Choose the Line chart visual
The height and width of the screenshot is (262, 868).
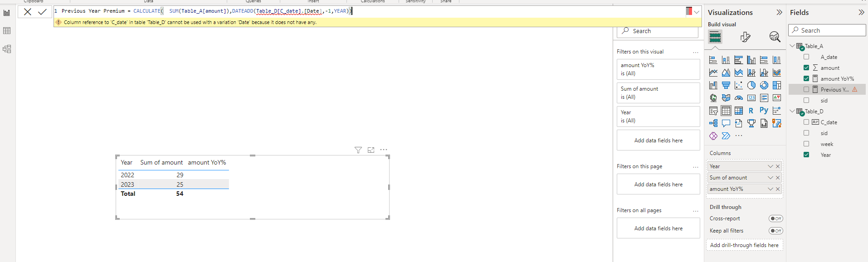tap(713, 73)
